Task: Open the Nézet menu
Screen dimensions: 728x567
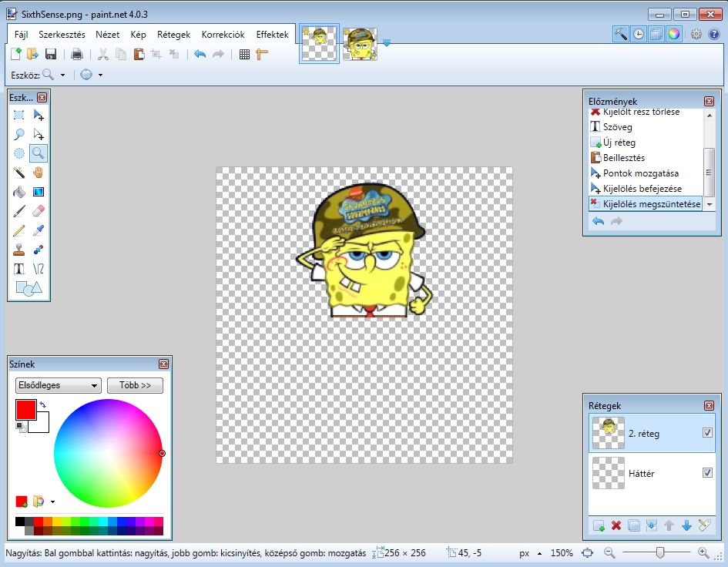Action: pyautogui.click(x=107, y=35)
